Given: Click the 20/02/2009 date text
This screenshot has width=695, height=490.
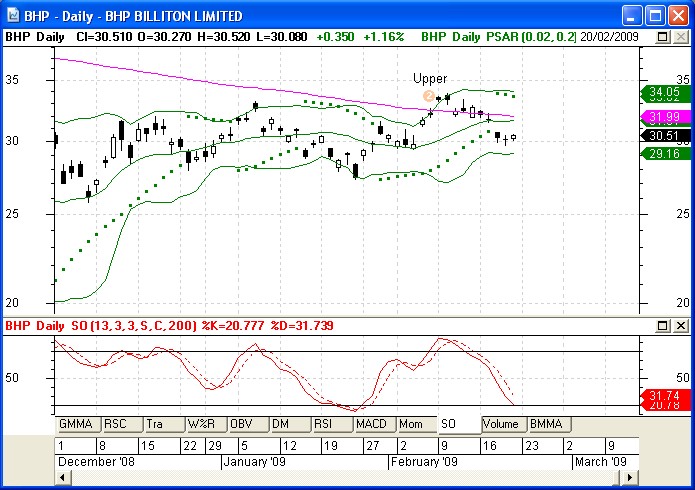Looking at the screenshot, I should coord(609,37).
